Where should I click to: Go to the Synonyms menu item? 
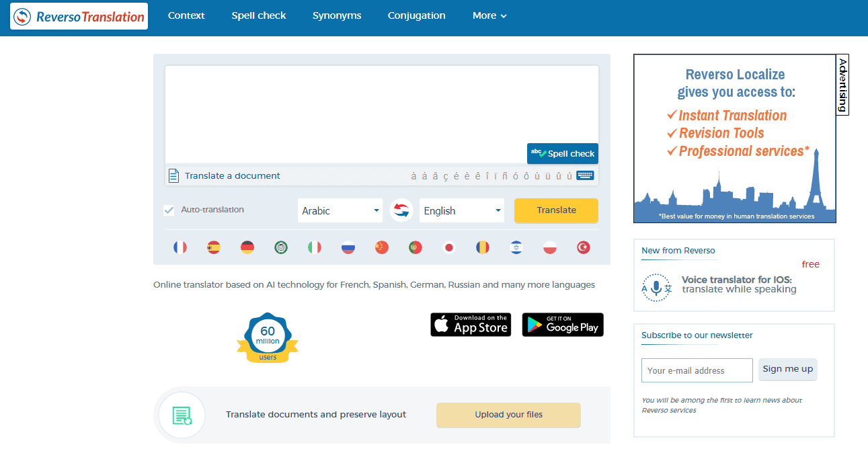(337, 15)
